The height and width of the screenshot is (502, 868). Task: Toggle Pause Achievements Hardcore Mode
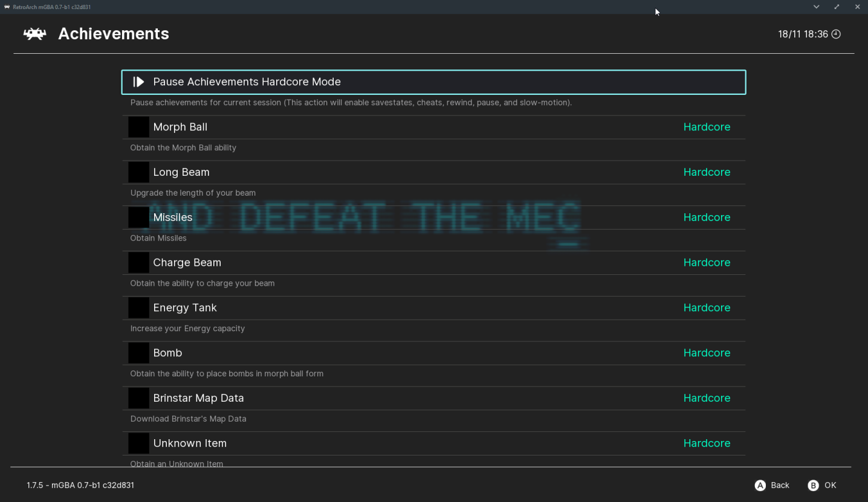[x=433, y=82]
